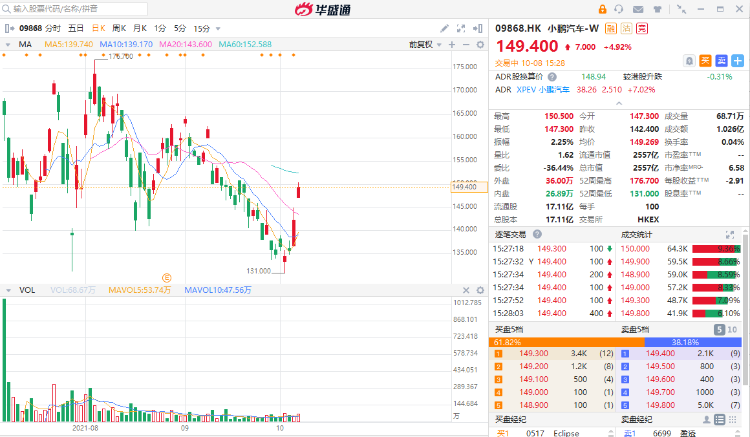Click help icon beside 逐笔交易
Image resolution: width=750 pixels, height=437 pixels.
pos(537,234)
